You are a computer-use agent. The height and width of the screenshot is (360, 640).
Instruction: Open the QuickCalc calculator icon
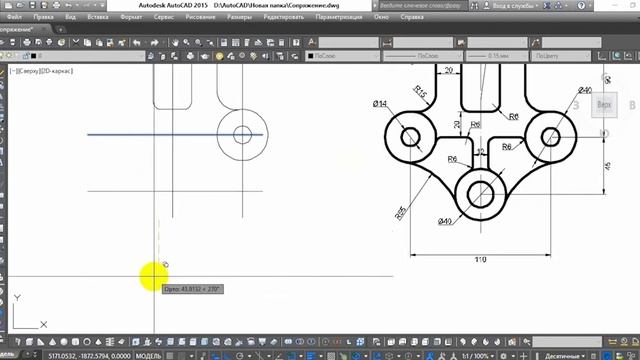coord(282,42)
